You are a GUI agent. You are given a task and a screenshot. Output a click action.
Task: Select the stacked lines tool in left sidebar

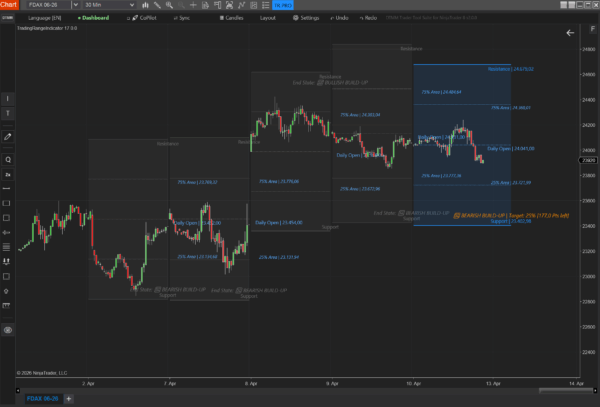7,247
